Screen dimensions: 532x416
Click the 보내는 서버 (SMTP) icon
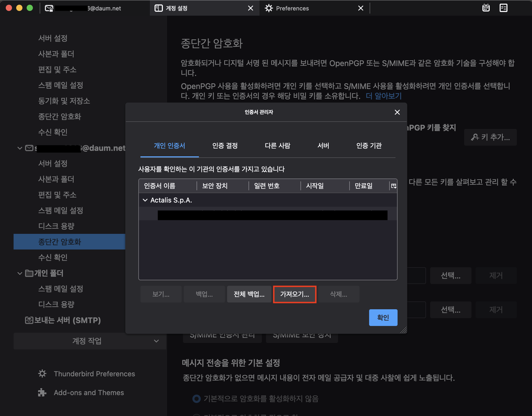tap(29, 320)
